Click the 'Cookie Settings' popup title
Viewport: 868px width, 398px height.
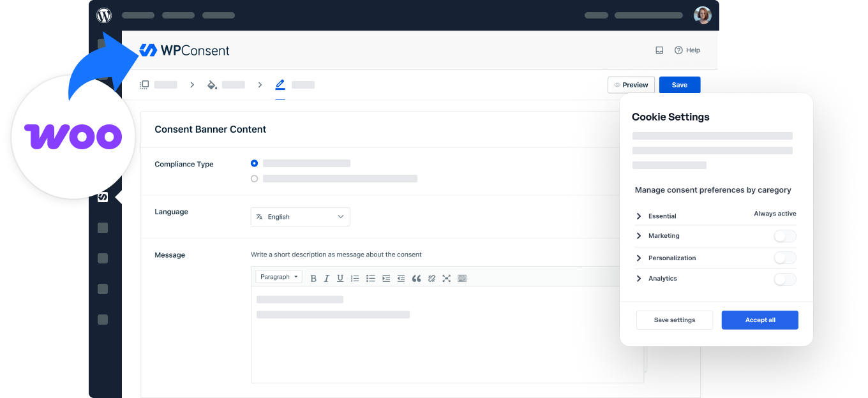coord(671,117)
